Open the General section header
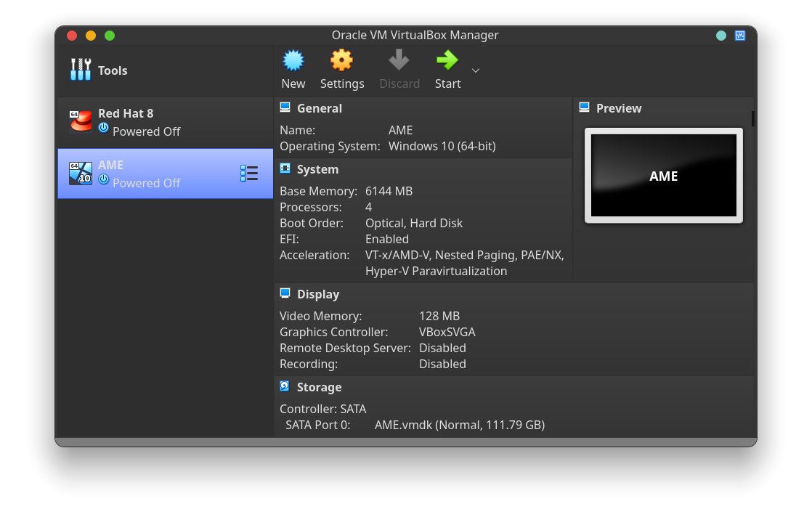 click(320, 108)
